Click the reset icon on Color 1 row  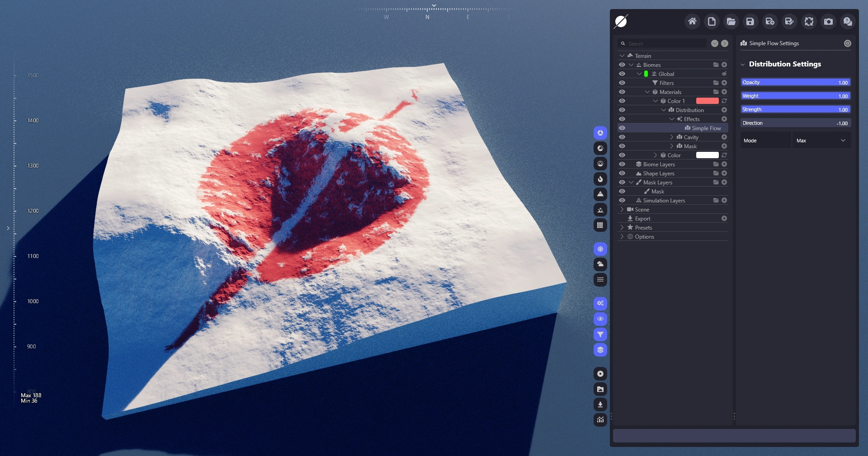(724, 101)
